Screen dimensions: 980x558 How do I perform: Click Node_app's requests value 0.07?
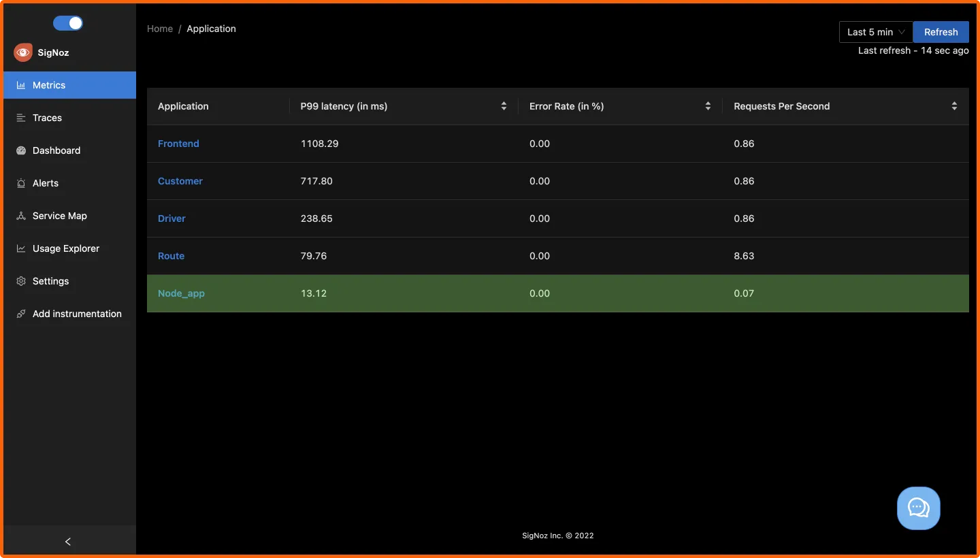744,293
